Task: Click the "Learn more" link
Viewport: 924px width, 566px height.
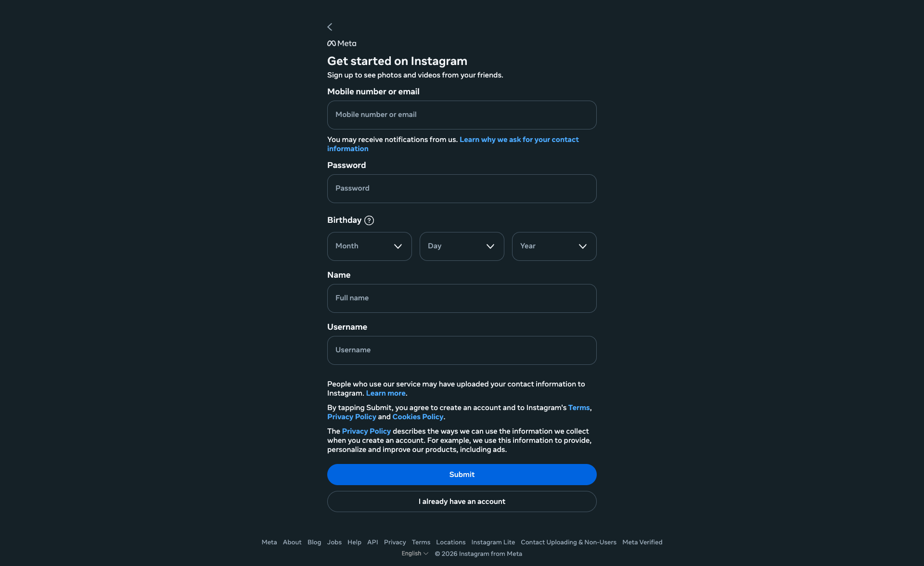Action: click(x=385, y=393)
